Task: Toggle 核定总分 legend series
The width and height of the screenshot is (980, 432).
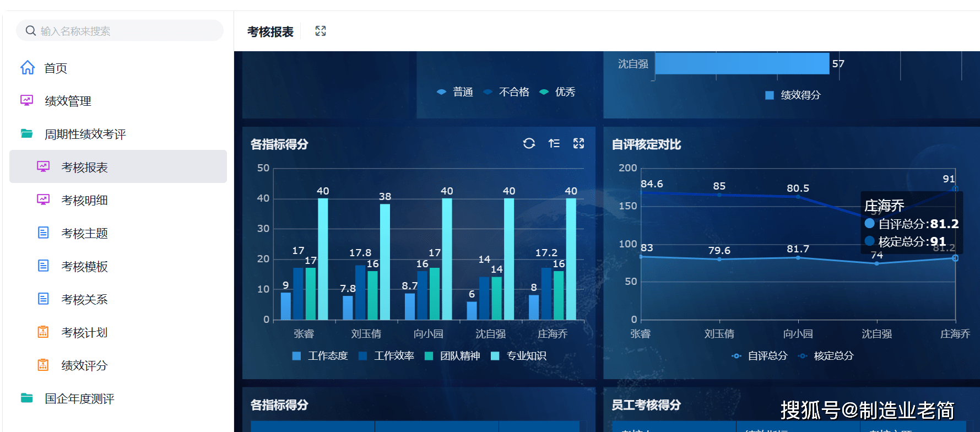Action: pos(825,356)
